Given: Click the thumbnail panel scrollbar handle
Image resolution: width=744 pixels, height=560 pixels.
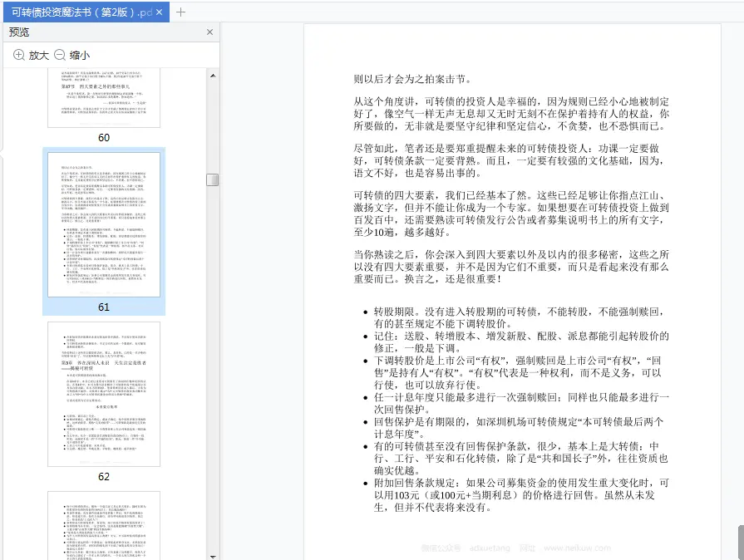Looking at the screenshot, I should [x=213, y=179].
